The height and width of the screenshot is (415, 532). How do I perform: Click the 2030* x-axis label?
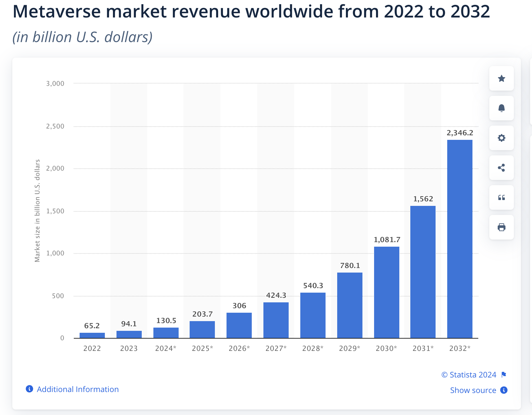[386, 348]
